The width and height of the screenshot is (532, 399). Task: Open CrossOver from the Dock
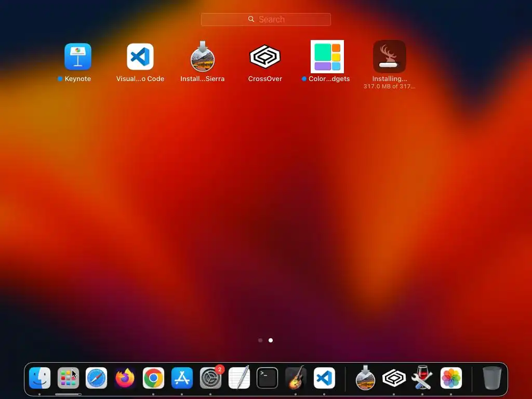tap(394, 378)
